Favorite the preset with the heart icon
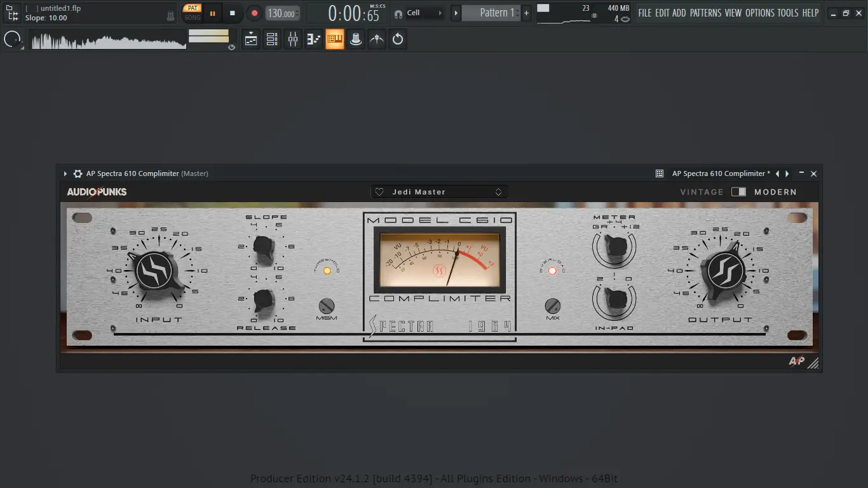Screen dimensions: 868x488 [x=381, y=191]
